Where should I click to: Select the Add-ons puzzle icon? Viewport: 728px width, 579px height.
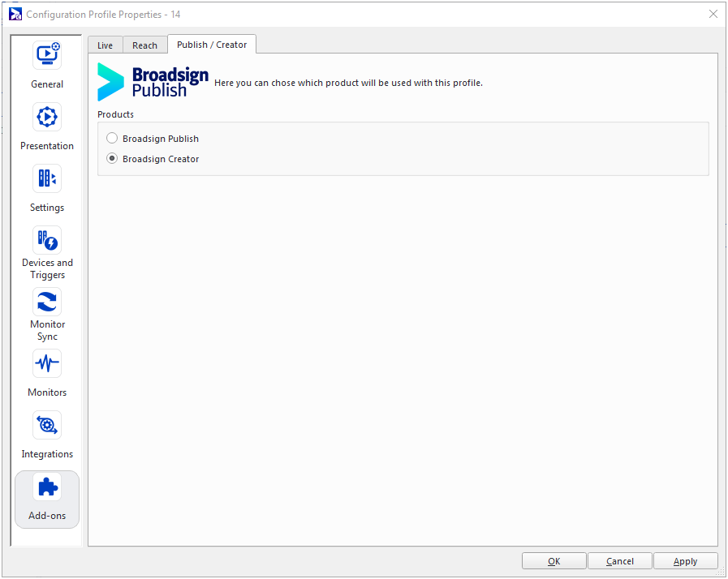point(47,487)
